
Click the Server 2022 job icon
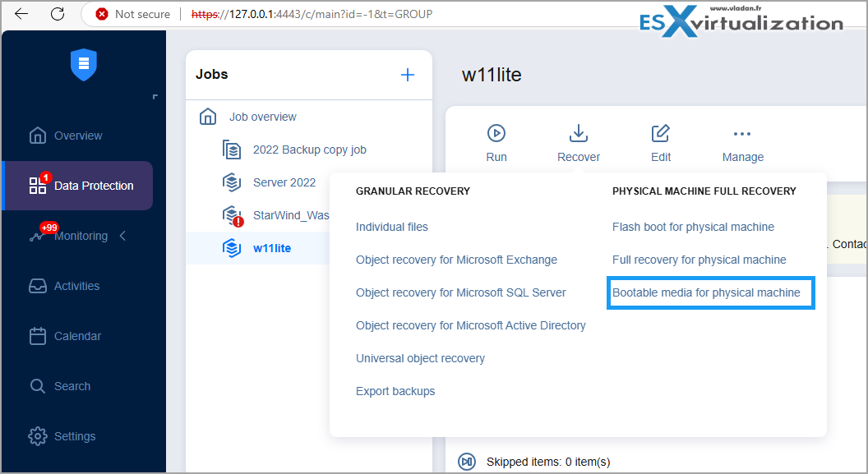(232, 182)
